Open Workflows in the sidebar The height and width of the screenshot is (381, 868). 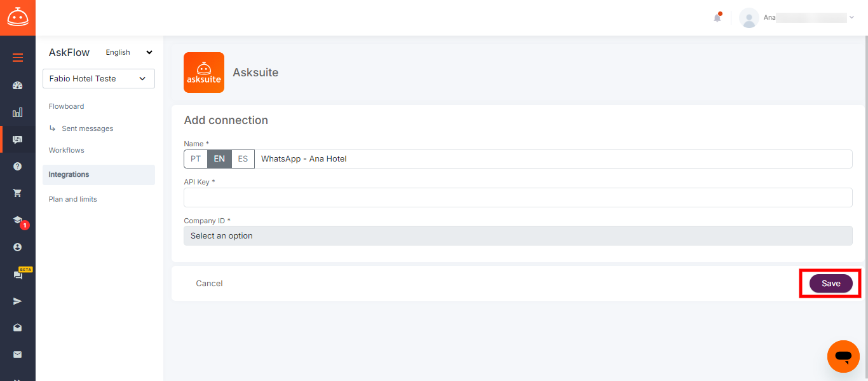(x=66, y=150)
